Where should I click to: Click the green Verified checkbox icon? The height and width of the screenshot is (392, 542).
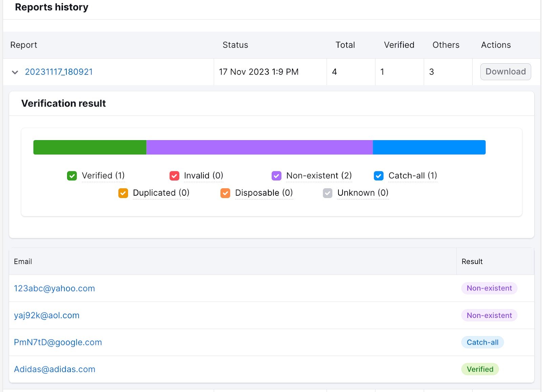point(71,176)
